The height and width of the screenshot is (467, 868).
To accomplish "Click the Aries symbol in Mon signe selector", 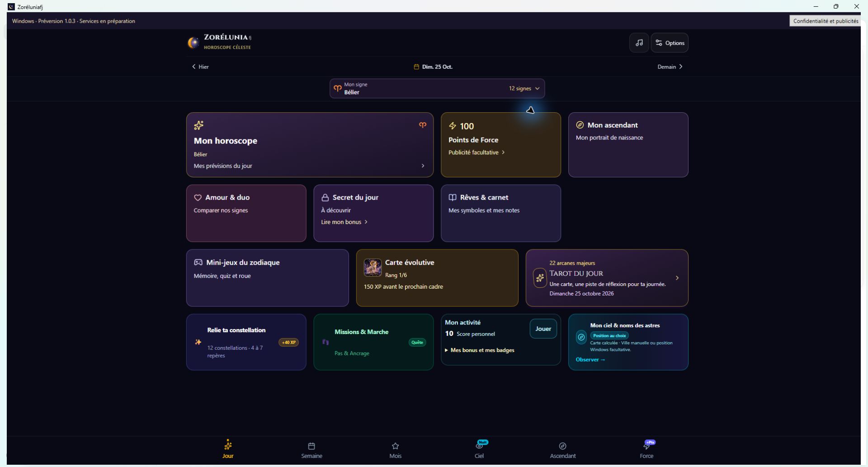I will click(337, 88).
